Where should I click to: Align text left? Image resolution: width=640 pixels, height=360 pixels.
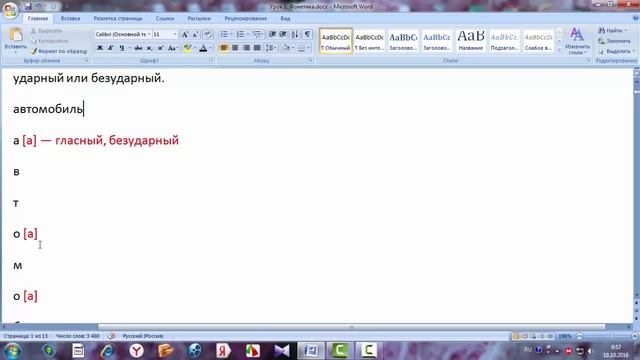tap(224, 48)
